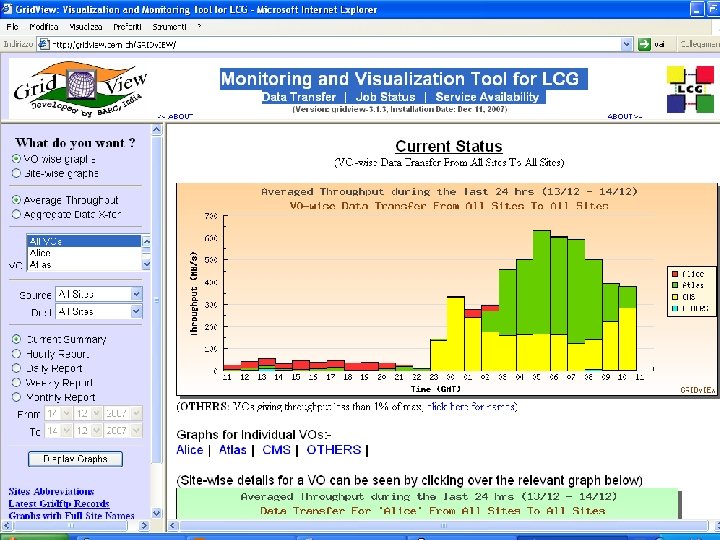Open the Preferiti menu
The height and width of the screenshot is (540, 720).
[x=127, y=27]
